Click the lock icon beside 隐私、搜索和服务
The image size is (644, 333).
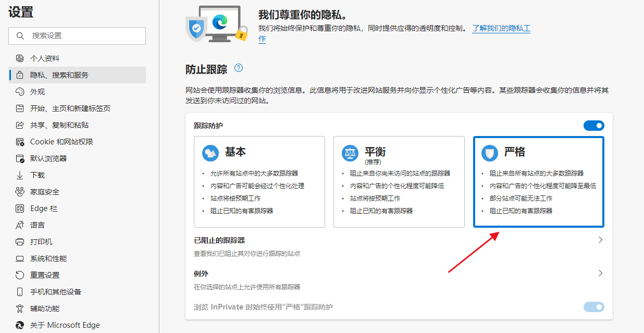[20, 75]
